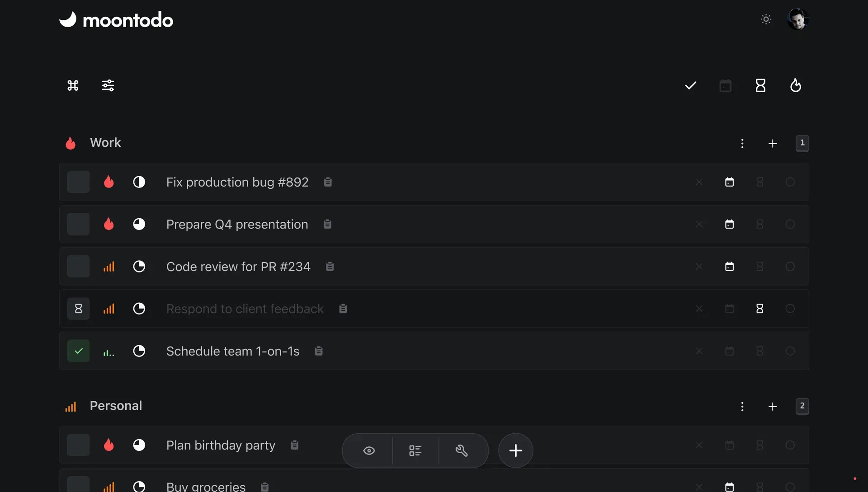Image resolution: width=868 pixels, height=492 pixels.
Task: Open notes icon beside Fix production bug #892
Action: coord(328,182)
